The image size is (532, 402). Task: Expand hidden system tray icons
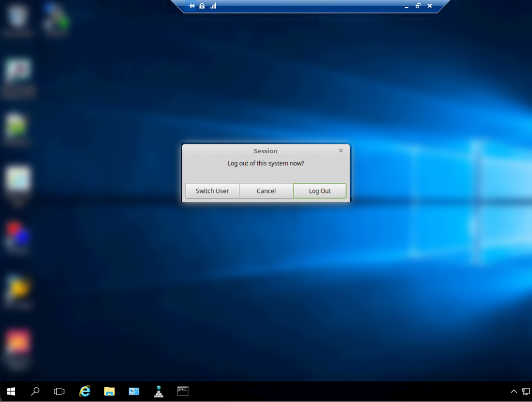tap(514, 391)
